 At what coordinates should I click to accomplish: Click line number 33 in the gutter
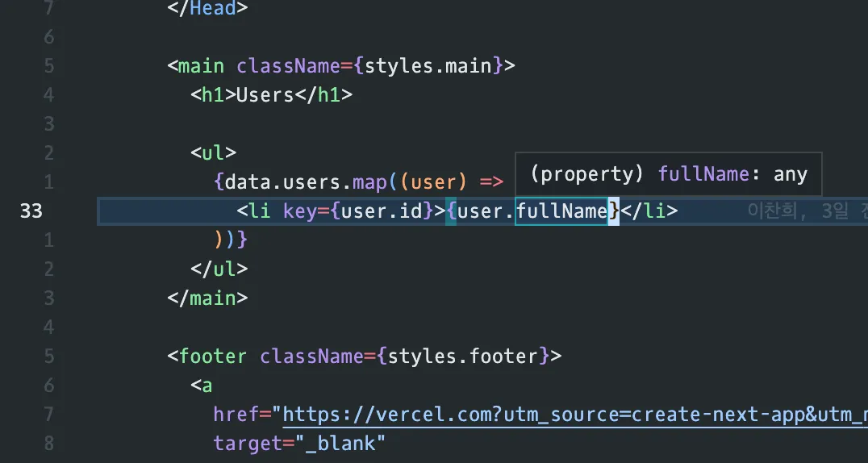pos(31,211)
